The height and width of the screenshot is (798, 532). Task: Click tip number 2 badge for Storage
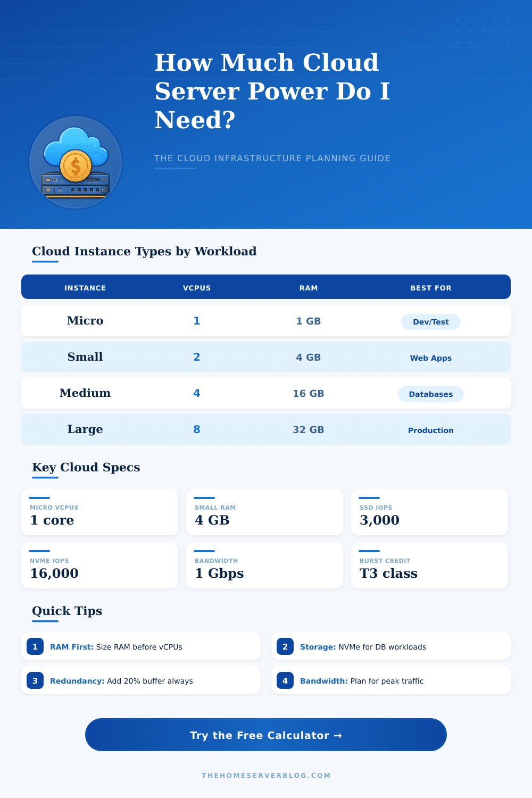click(x=285, y=646)
